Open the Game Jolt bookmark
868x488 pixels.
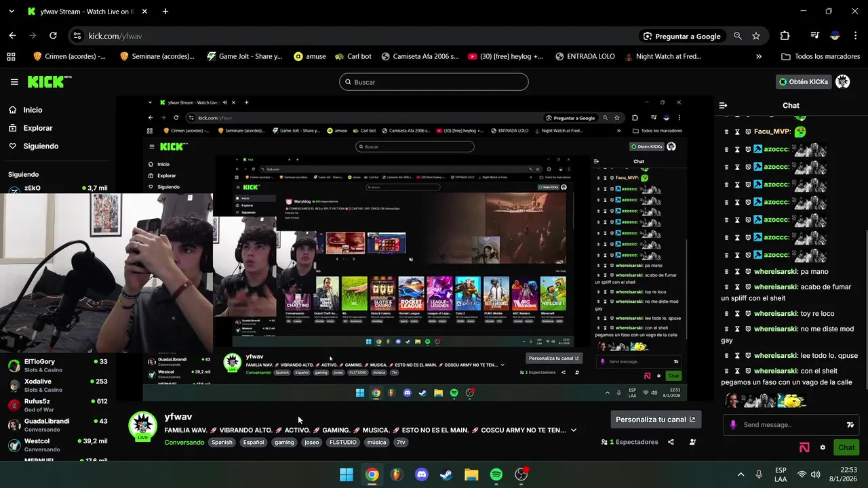245,56
